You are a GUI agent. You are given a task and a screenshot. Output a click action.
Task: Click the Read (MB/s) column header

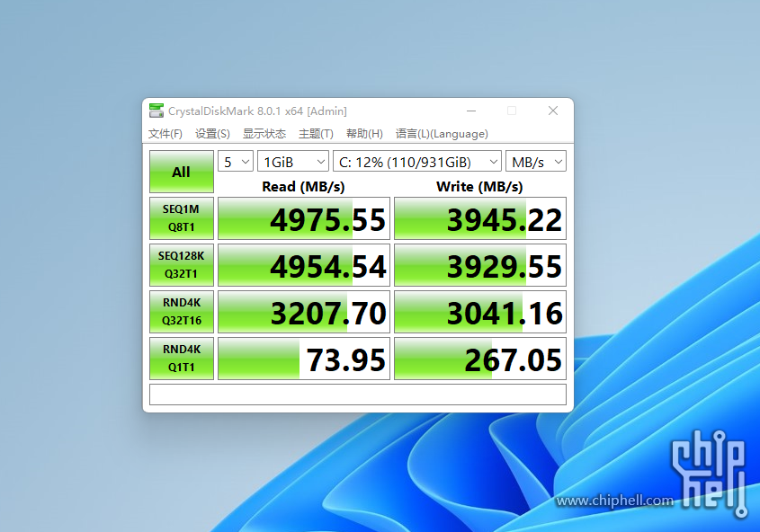click(303, 186)
